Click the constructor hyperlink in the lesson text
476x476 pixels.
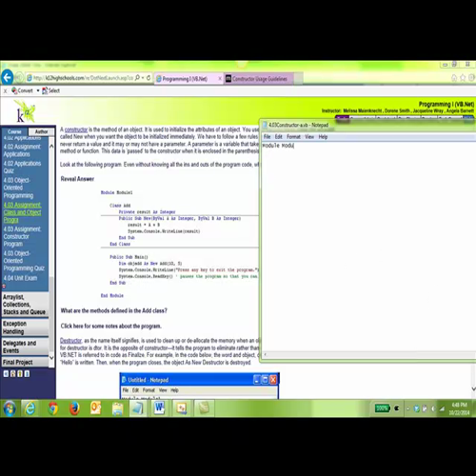[76, 129]
